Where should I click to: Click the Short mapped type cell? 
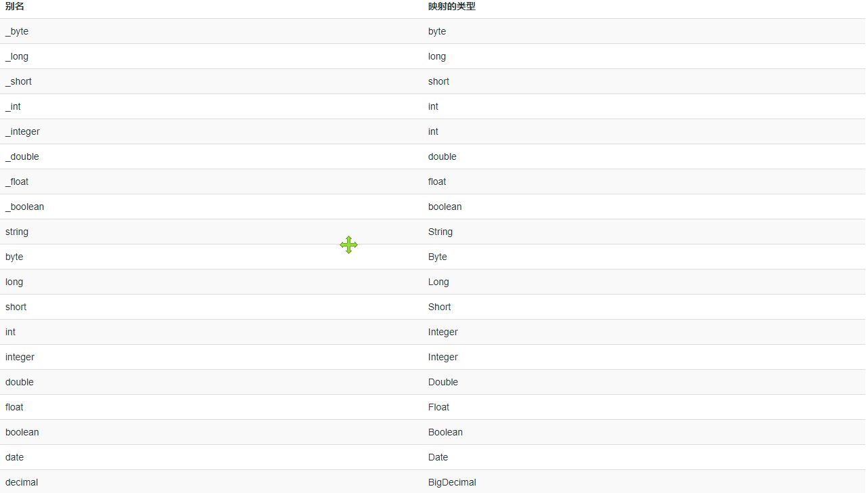pos(440,307)
